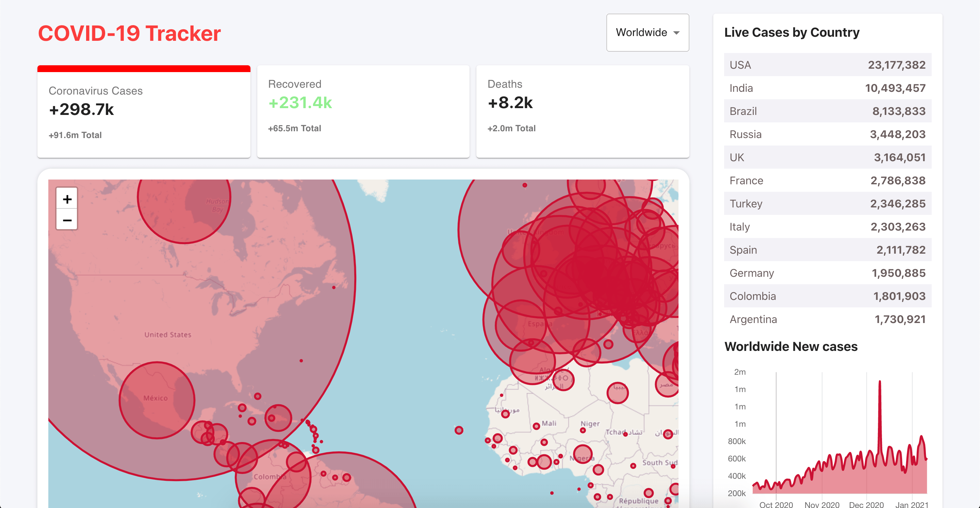Click the Argentina row showing 1,730,921
980x508 pixels.
[828, 319]
